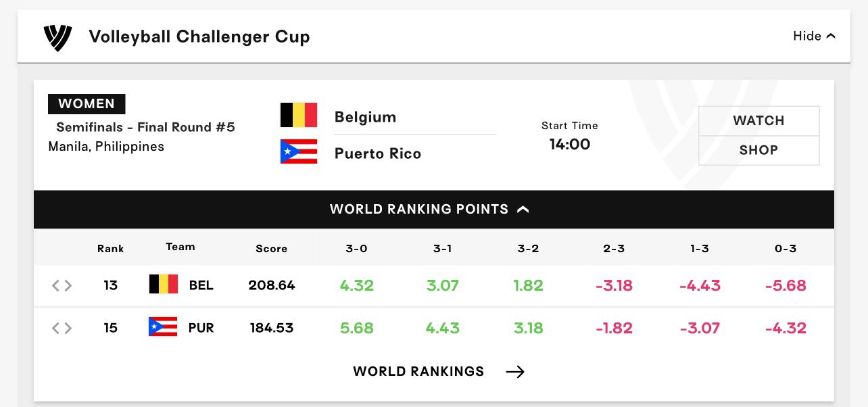The height and width of the screenshot is (407, 868).
Task: Click Belgium flag in match header
Action: [x=299, y=116]
